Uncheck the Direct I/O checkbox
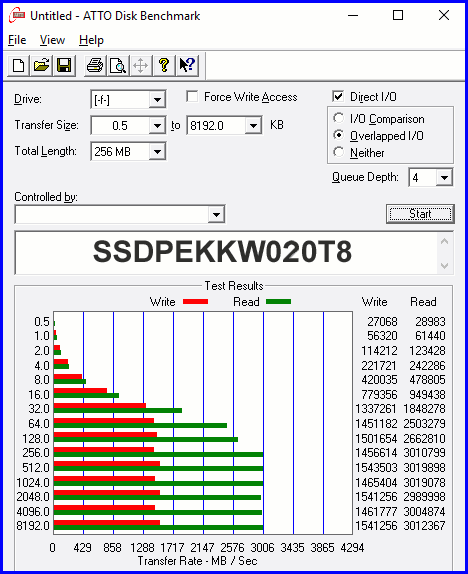Screen dimensions: 468x574 (338, 97)
